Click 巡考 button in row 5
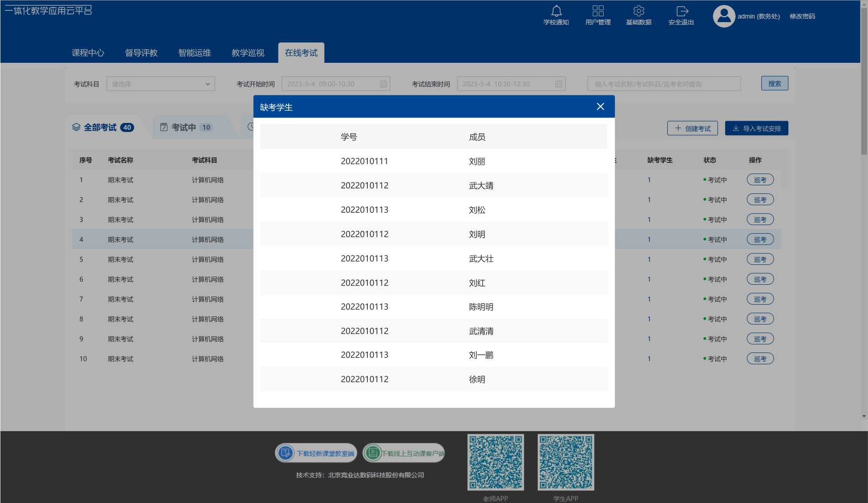Image resolution: width=868 pixels, height=503 pixels. click(x=760, y=259)
